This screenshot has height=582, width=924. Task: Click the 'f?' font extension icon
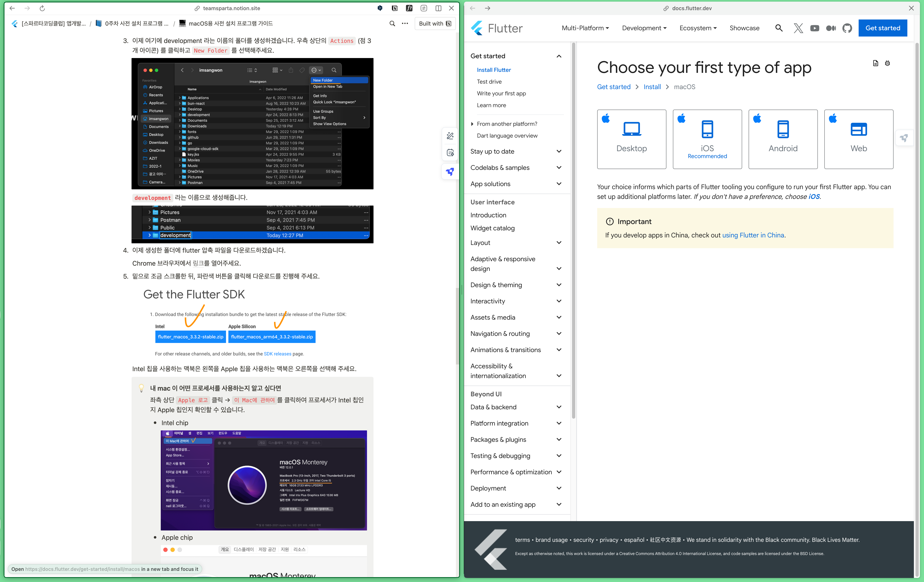(409, 8)
